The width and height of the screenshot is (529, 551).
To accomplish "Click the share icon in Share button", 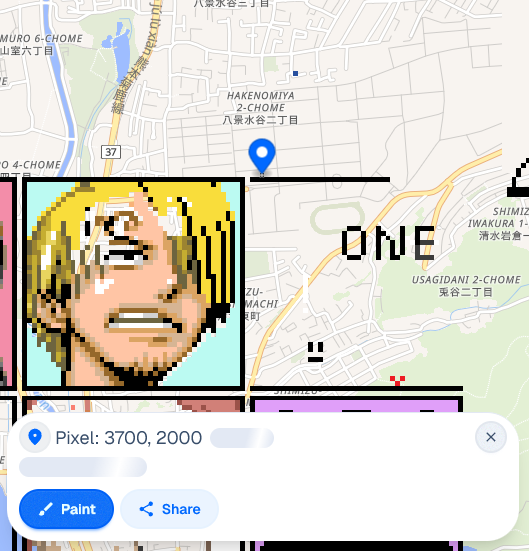I will [x=146, y=509].
